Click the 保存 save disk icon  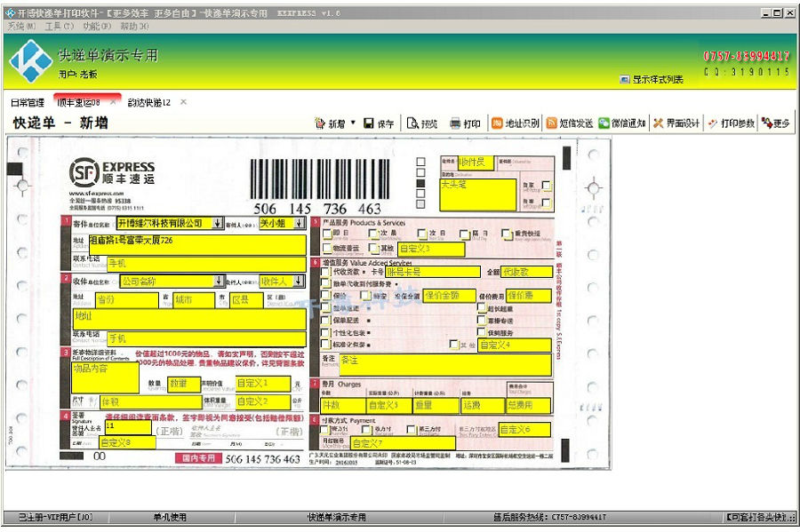click(368, 123)
